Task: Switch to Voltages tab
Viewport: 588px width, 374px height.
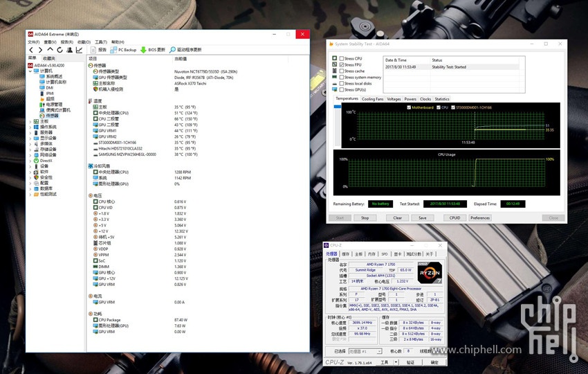Action: click(394, 99)
